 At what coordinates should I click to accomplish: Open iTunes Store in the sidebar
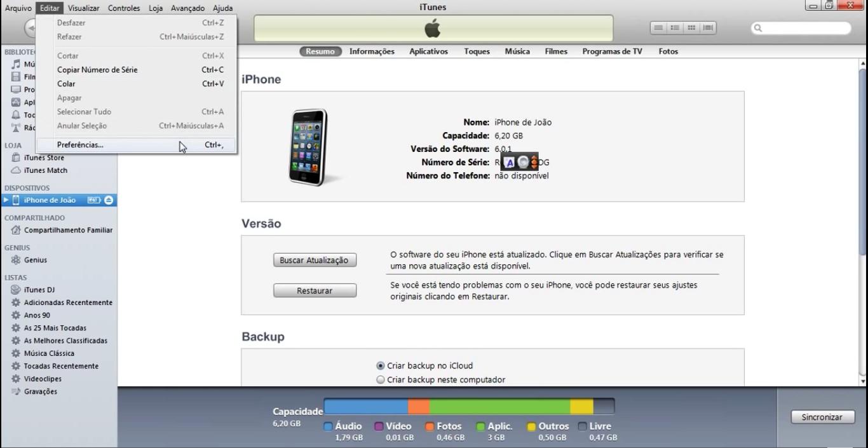coord(44,158)
